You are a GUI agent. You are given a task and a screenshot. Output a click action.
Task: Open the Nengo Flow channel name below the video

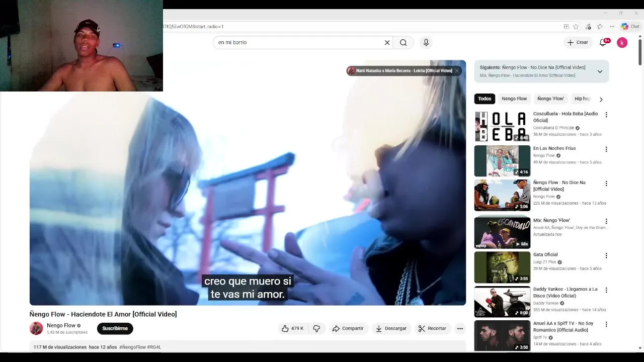point(61,325)
